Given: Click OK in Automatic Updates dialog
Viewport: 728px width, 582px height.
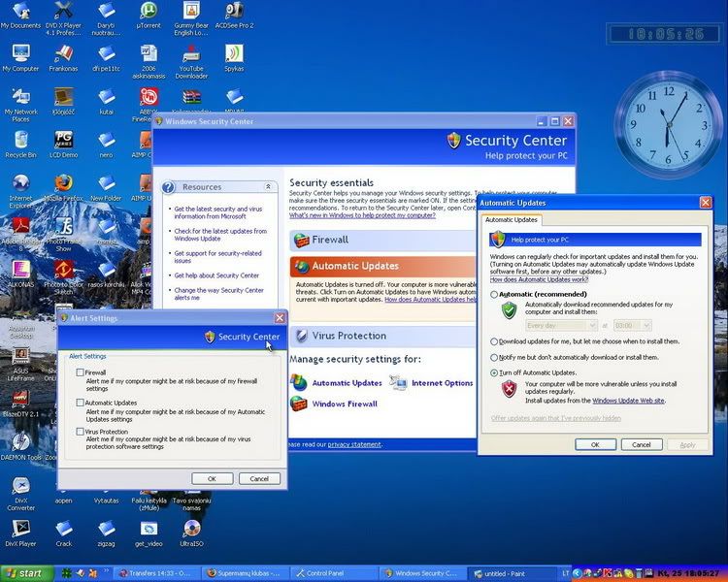Looking at the screenshot, I should tap(595, 444).
